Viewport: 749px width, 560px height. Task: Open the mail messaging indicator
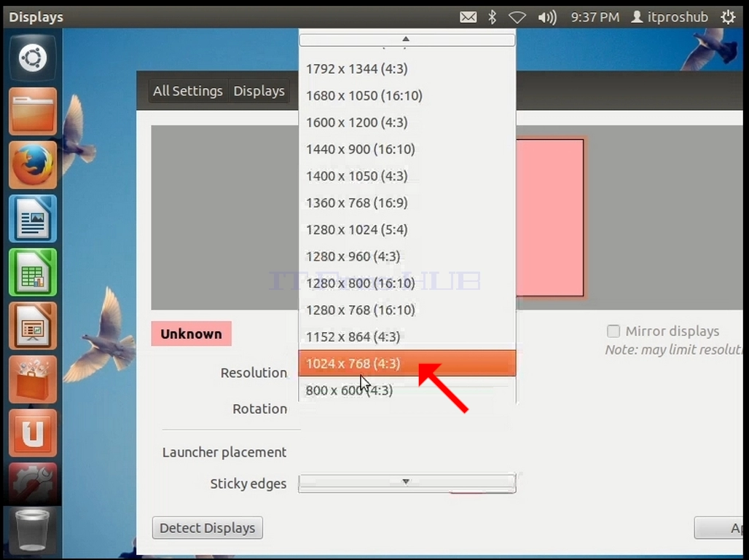[468, 17]
